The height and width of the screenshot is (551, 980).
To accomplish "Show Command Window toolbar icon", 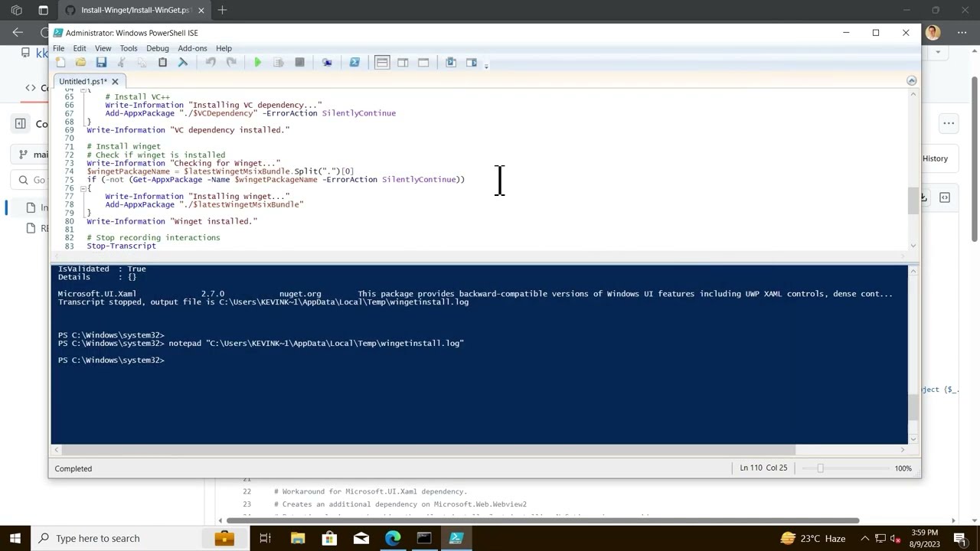I will pyautogui.click(x=451, y=63).
